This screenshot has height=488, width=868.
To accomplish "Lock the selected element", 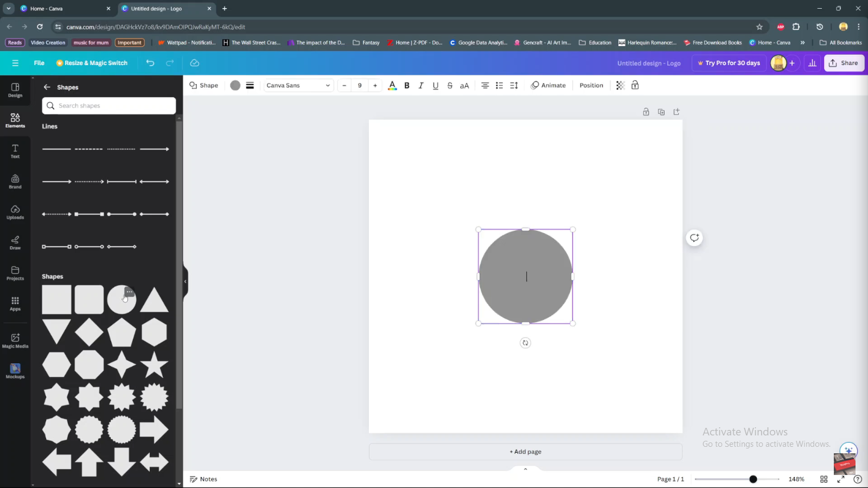I will coord(635,85).
